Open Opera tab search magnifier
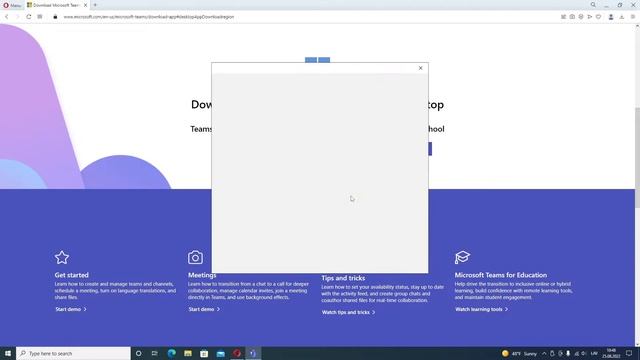The width and height of the screenshot is (640, 360). point(593,5)
